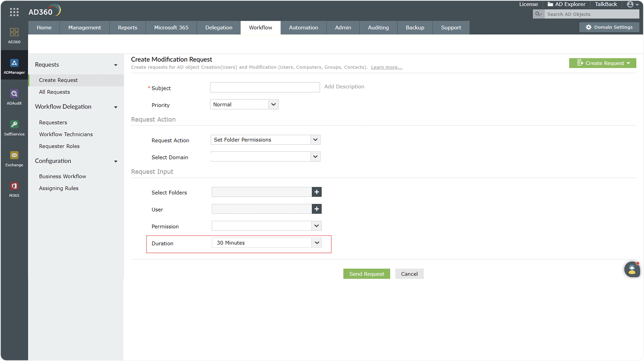Click the user account icon top right
The height and width of the screenshot is (361, 644).
[x=630, y=4]
